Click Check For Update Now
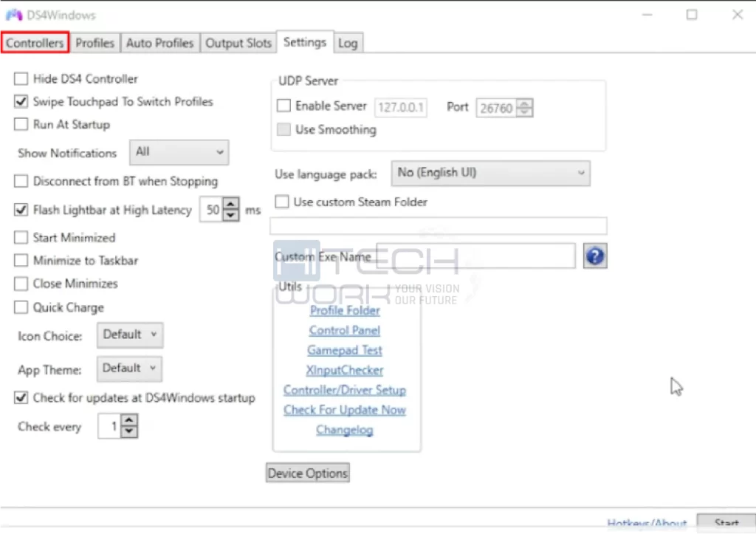The image size is (756, 534). pos(345,409)
